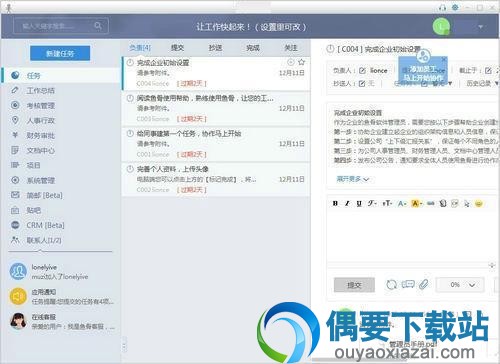
Task: Switch to the 关注 tab
Action: tap(291, 48)
